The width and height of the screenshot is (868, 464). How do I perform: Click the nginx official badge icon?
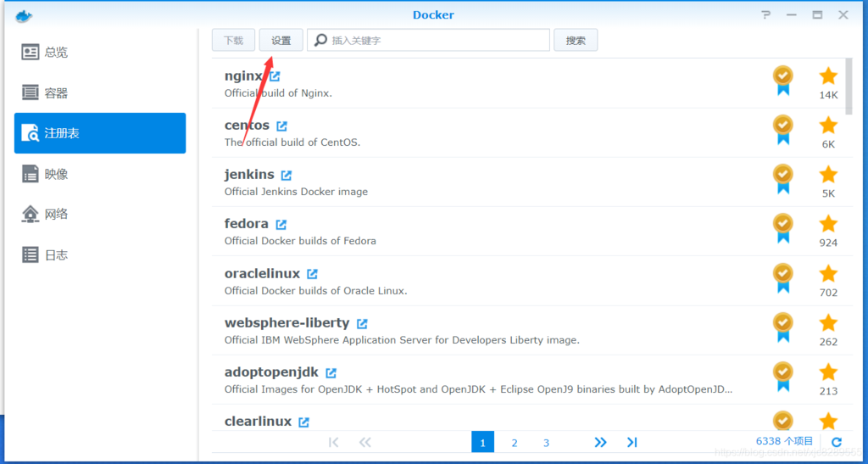(782, 81)
